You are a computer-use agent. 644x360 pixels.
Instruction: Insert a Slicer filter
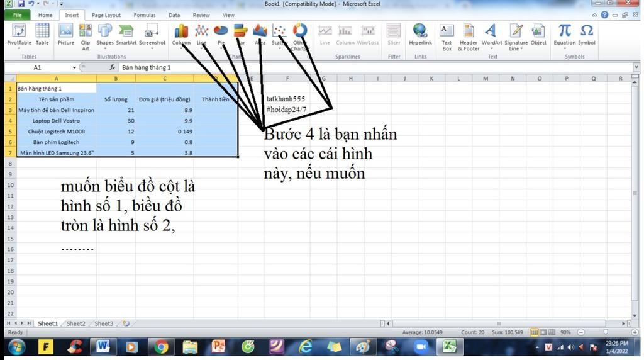(394, 35)
